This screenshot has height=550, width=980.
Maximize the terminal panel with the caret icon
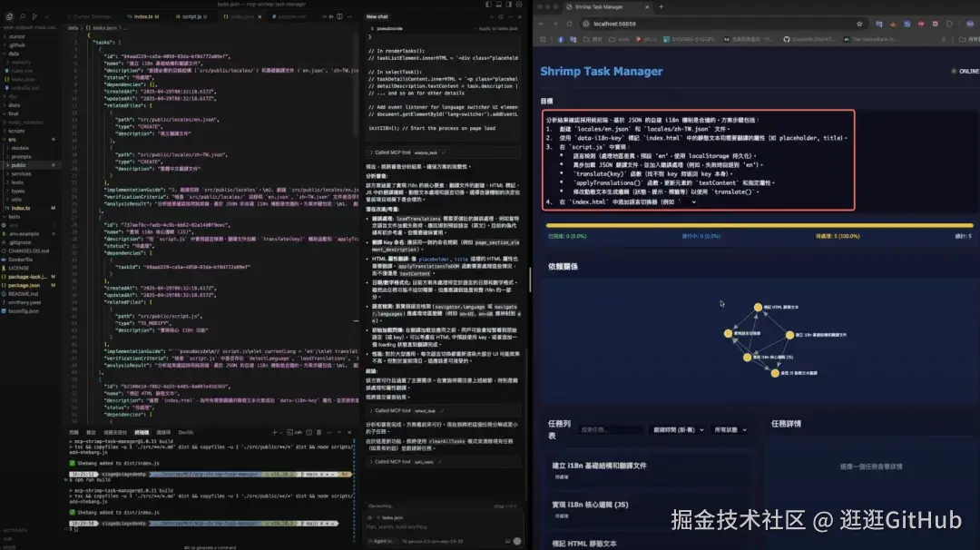point(339,432)
